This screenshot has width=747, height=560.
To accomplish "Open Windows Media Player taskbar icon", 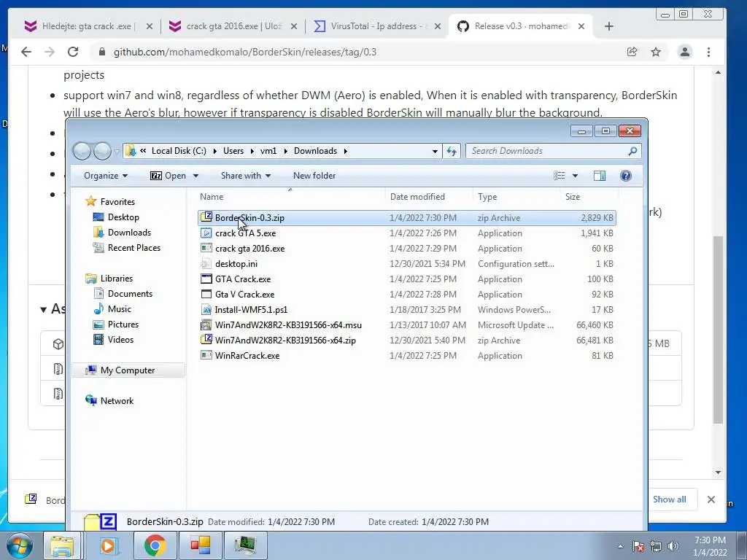I will pos(108,545).
